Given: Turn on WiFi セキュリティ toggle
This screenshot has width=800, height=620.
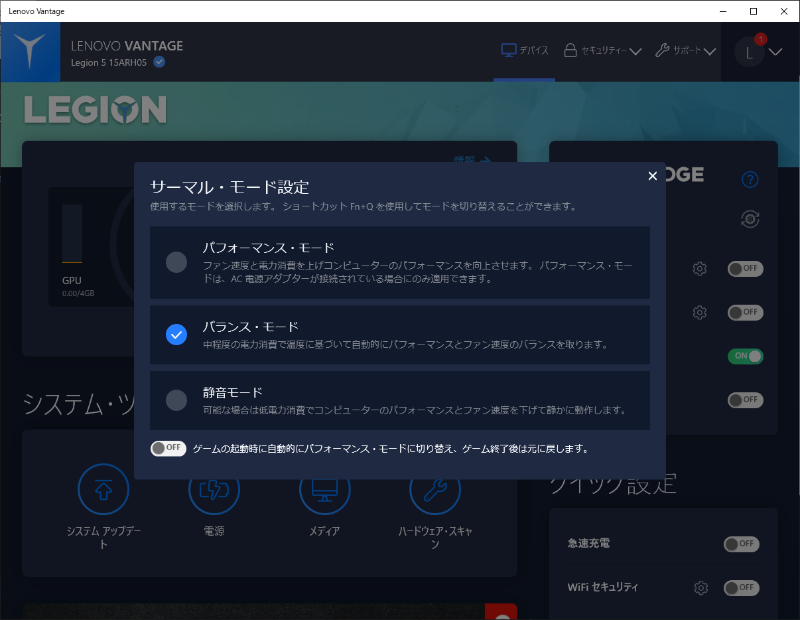Looking at the screenshot, I should (x=740, y=588).
